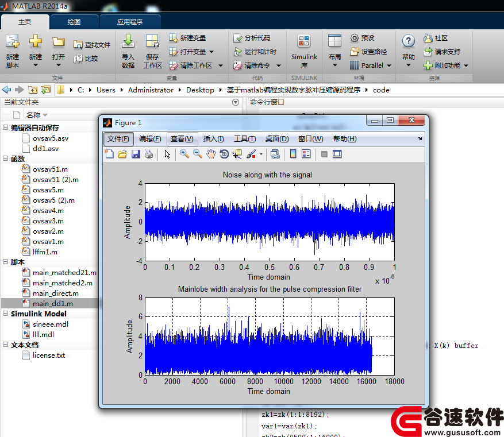
Task: Open the 文件(F) menu in Figure 1
Action: [118, 139]
